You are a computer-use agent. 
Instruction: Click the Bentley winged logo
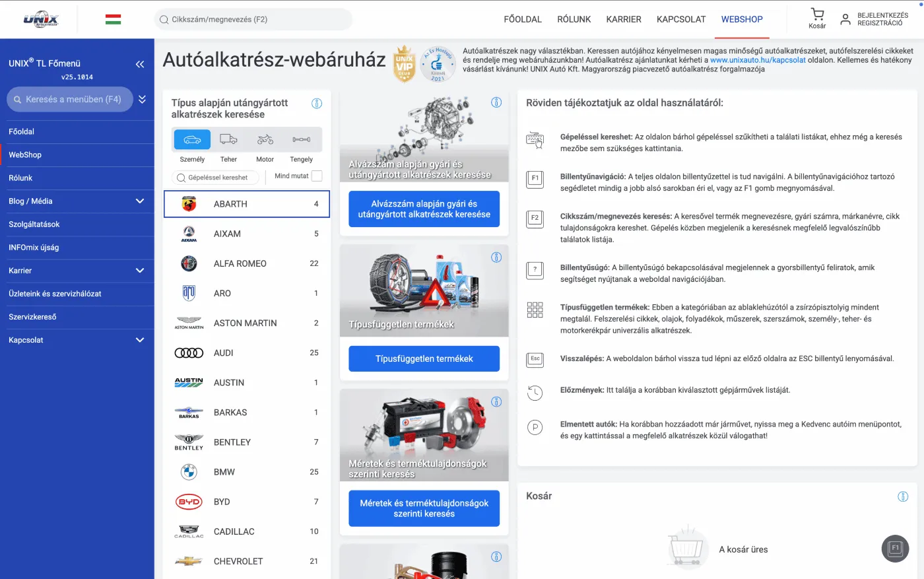tap(189, 442)
